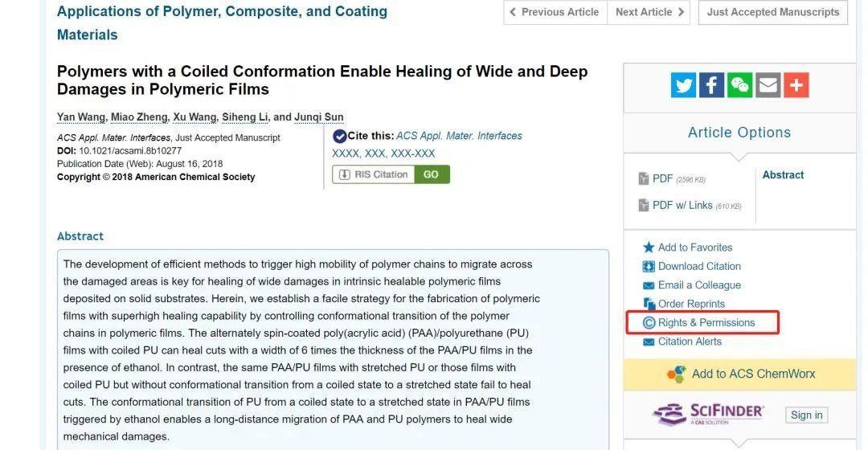This screenshot has width=868, height=450.
Task: Jump to Abstract section link
Action: tap(783, 175)
